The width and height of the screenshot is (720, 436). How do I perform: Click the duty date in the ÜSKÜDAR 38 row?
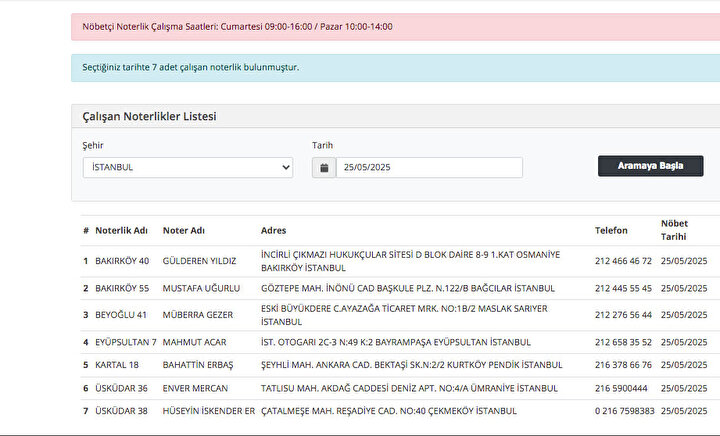point(684,411)
